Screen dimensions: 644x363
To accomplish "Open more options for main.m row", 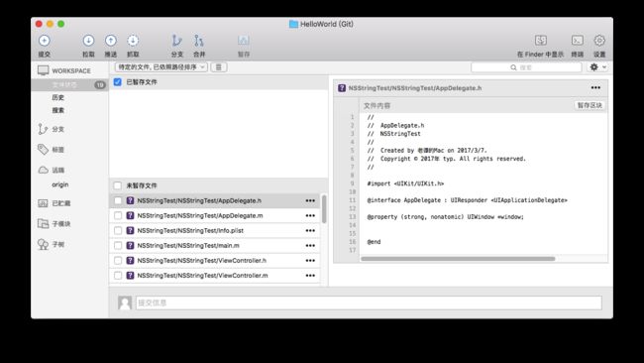I will (310, 245).
